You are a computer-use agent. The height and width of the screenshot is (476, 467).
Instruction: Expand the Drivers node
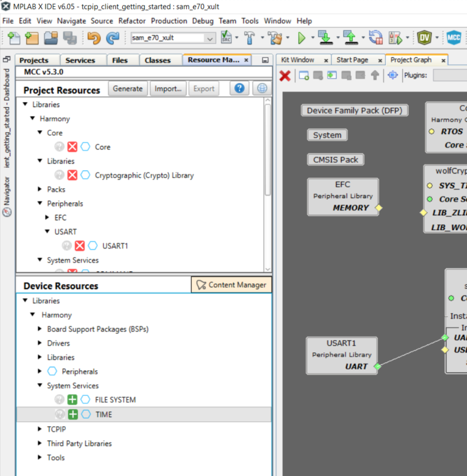pyautogui.click(x=40, y=343)
